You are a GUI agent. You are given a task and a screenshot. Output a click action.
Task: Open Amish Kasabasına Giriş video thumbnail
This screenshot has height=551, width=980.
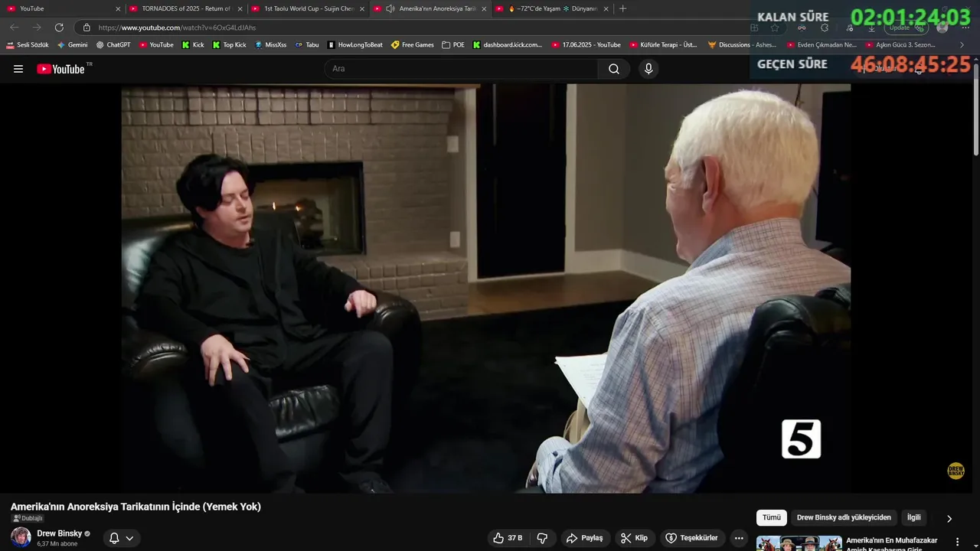[799, 543]
